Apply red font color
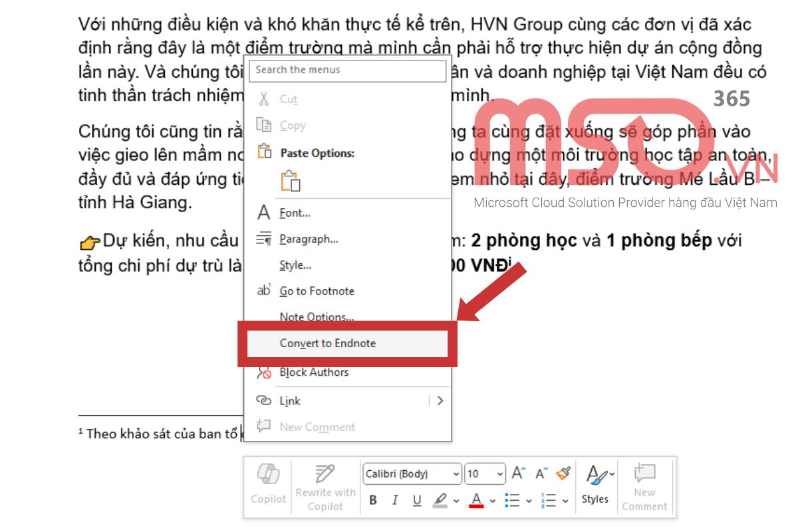798x532 pixels. click(476, 500)
